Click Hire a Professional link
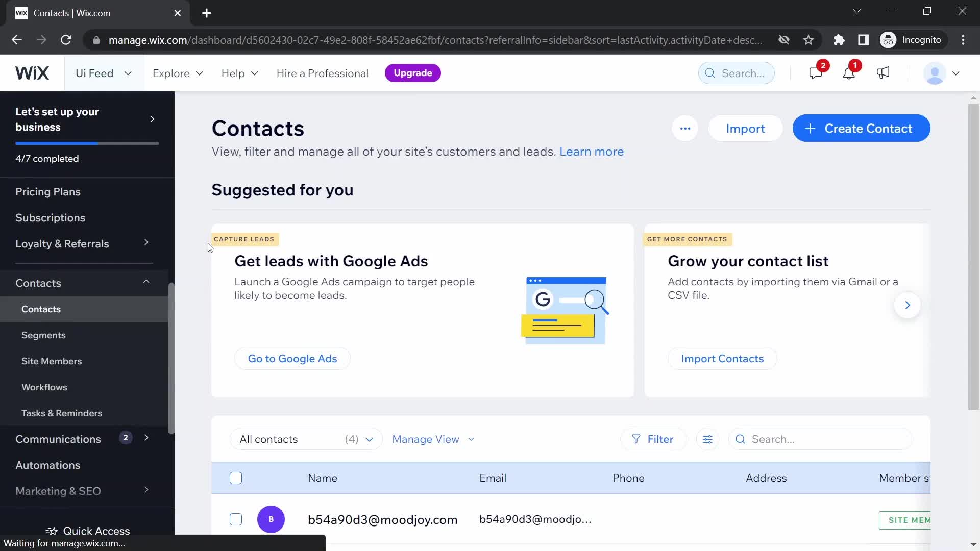The height and width of the screenshot is (551, 980). [323, 73]
